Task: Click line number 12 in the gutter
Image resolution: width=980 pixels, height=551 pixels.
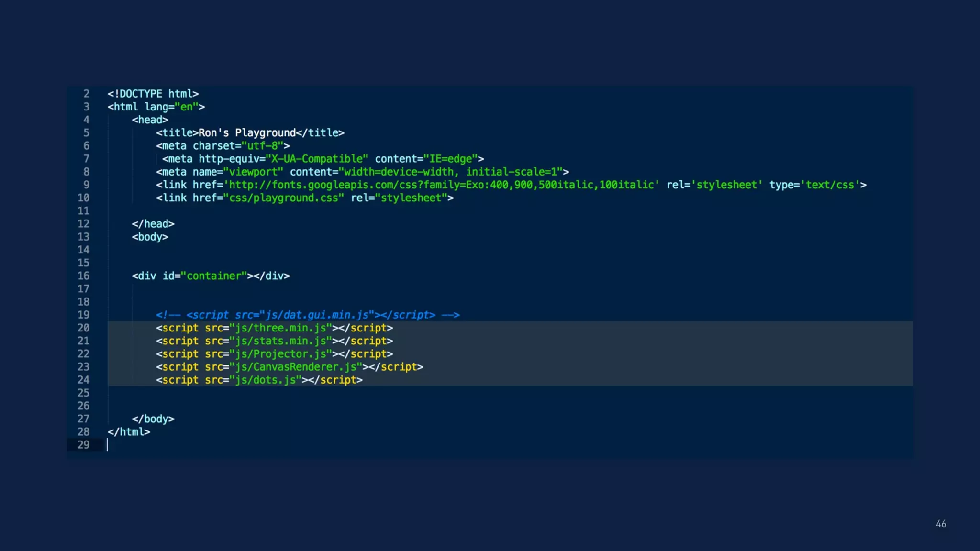Action: [83, 224]
